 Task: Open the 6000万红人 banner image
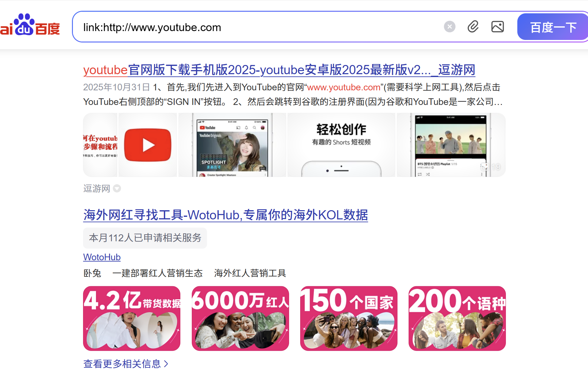[240, 318]
